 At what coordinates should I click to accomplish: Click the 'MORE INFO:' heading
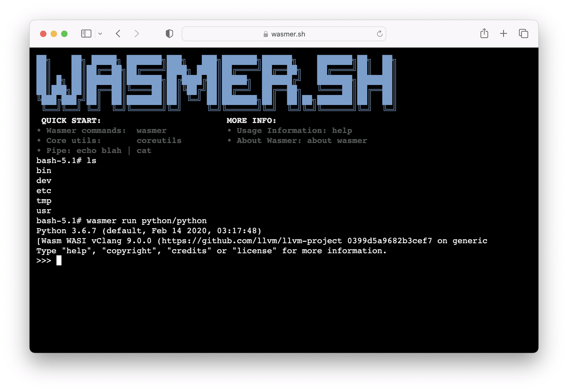click(x=251, y=120)
